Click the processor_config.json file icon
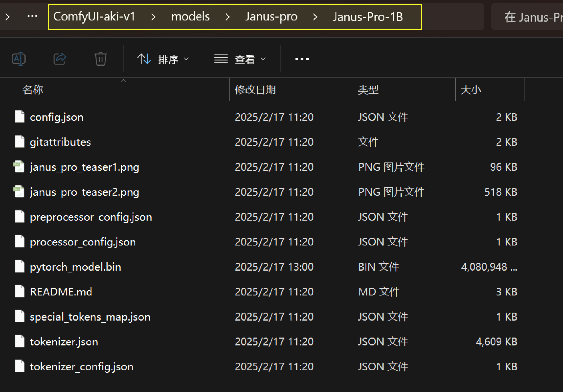Screen dimensions: 563x392 coord(19,241)
